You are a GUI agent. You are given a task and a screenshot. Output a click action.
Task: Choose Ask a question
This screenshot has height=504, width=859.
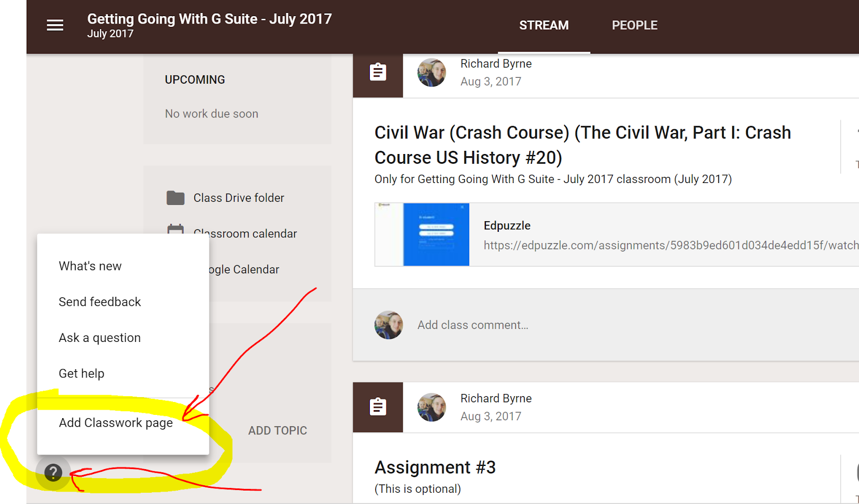(x=100, y=338)
